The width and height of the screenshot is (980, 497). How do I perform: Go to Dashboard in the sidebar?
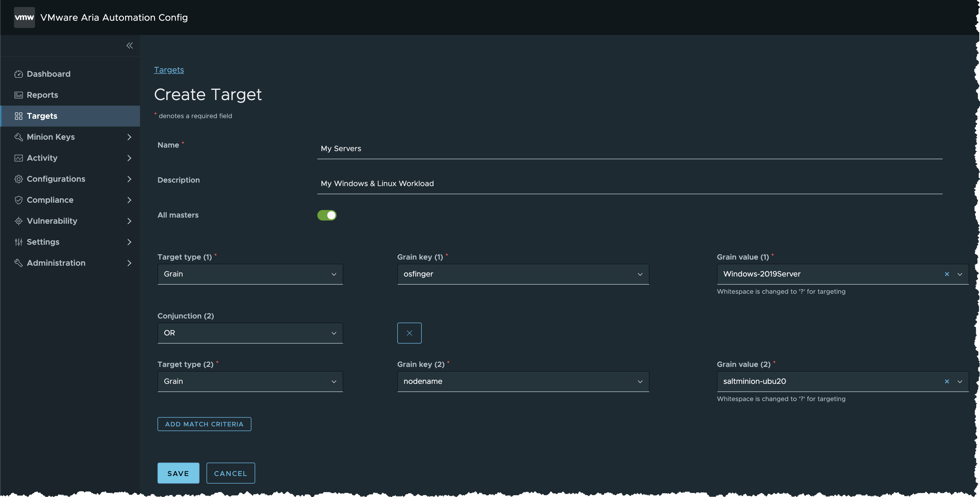point(70,74)
